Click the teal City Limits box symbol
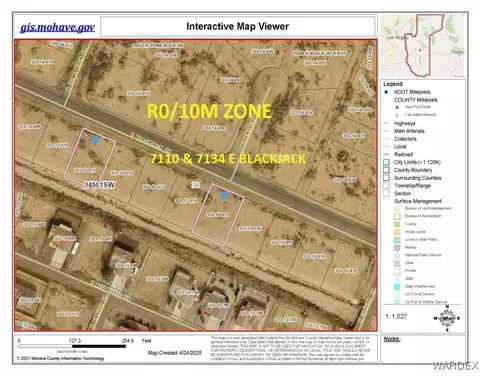The height and width of the screenshot is (376, 480). point(386,162)
